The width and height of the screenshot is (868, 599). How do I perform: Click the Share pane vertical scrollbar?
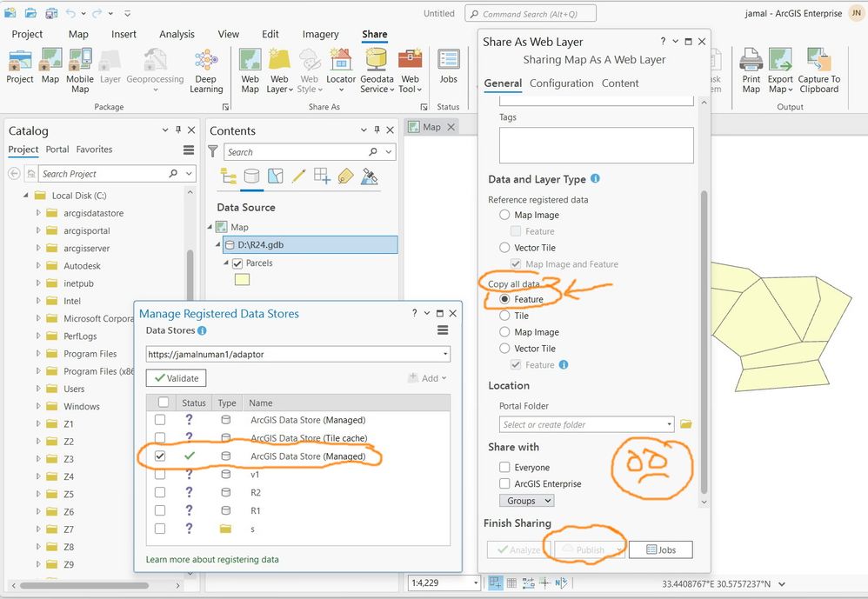[704, 342]
